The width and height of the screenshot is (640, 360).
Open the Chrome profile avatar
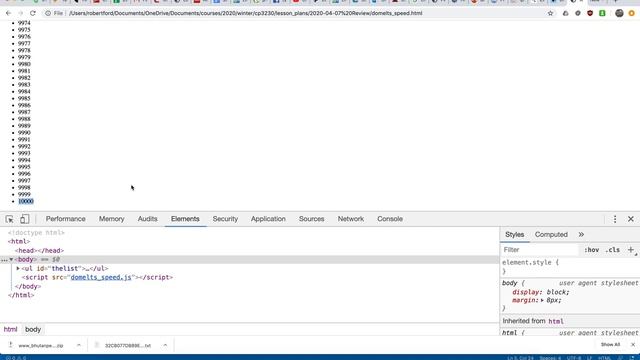(619, 13)
